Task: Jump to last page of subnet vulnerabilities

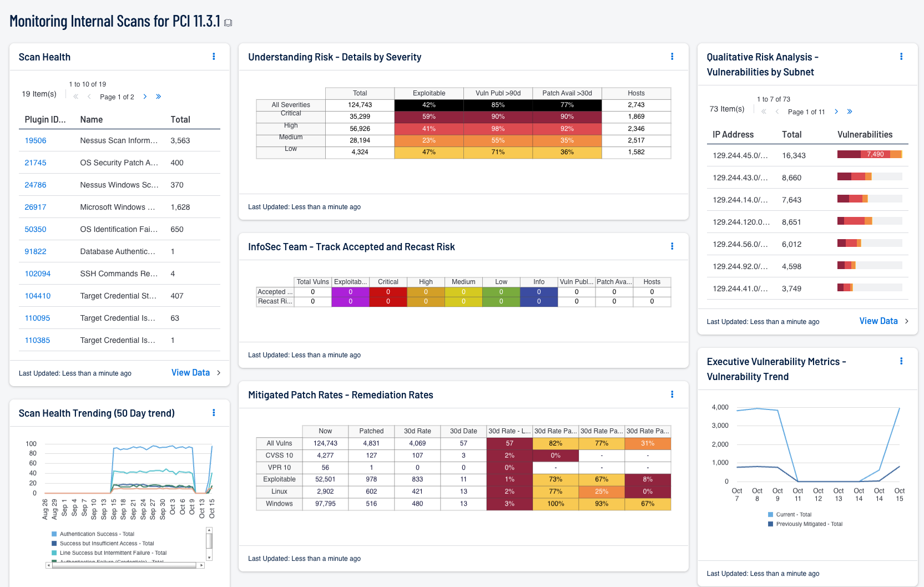Action: pyautogui.click(x=849, y=112)
